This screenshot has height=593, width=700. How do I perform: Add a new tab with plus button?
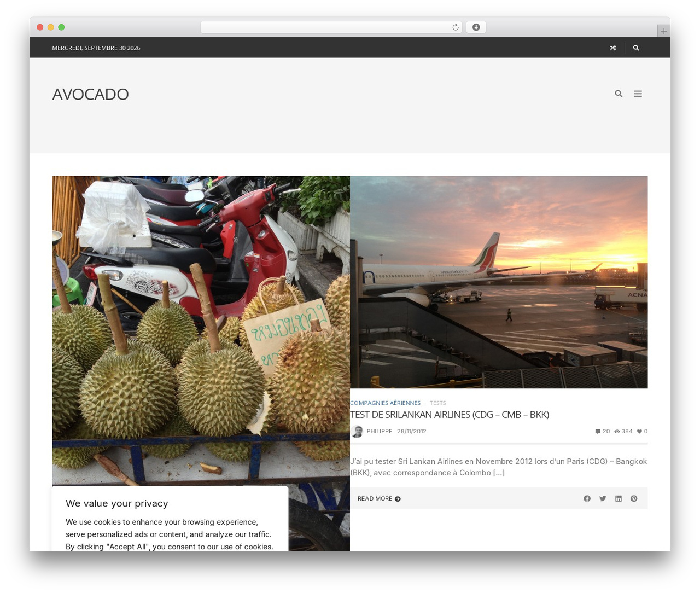(x=663, y=31)
